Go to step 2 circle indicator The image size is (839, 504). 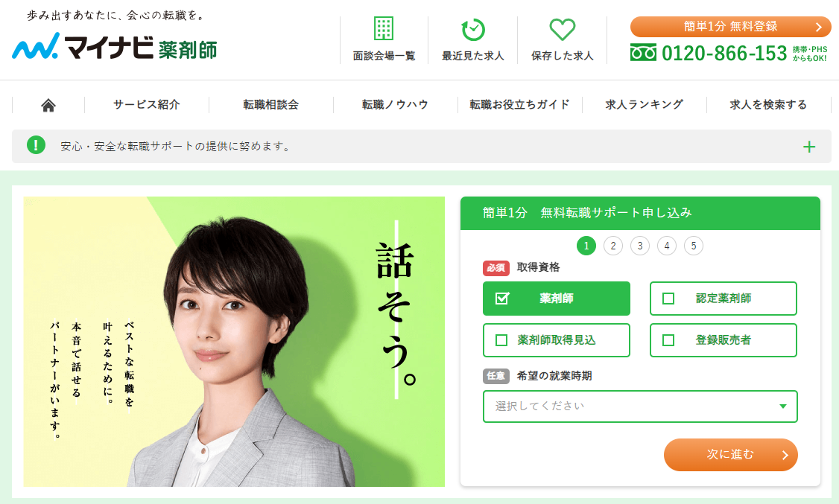tap(613, 246)
